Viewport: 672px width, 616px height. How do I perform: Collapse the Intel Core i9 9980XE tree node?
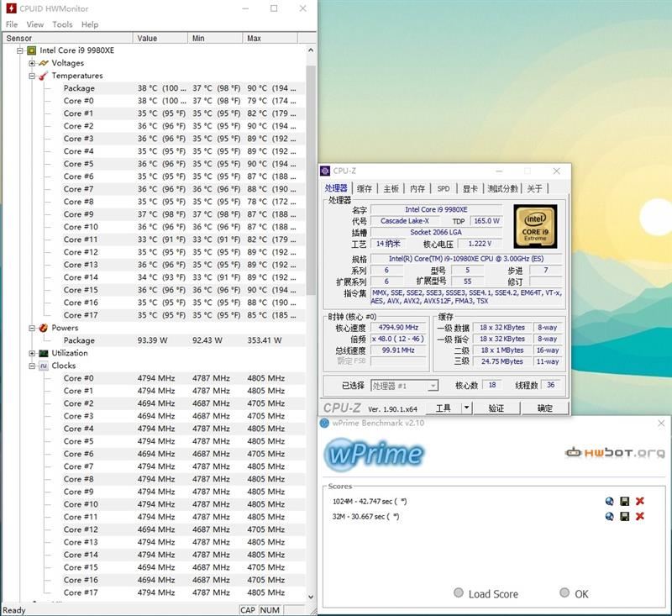click(19, 50)
